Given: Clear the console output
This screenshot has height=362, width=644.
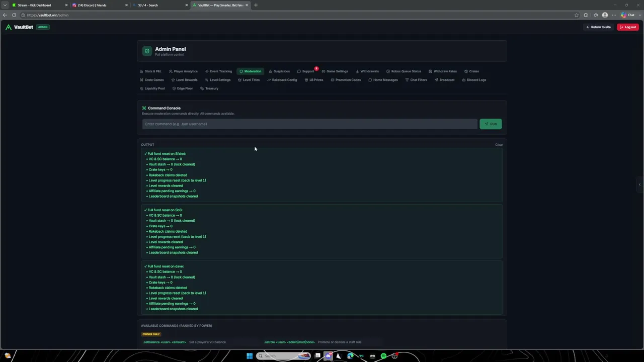Looking at the screenshot, I should [x=499, y=145].
